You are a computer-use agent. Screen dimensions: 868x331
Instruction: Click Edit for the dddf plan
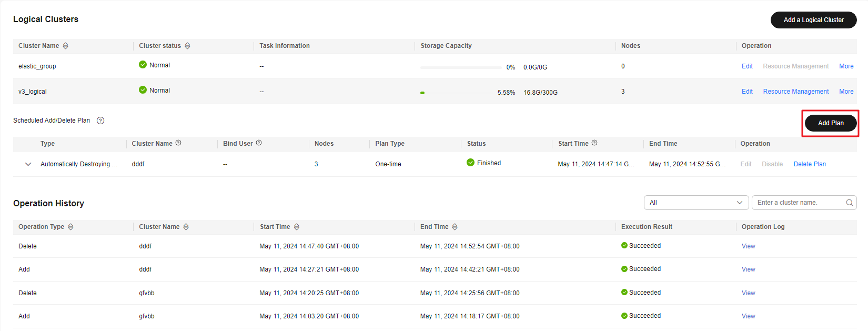point(746,164)
